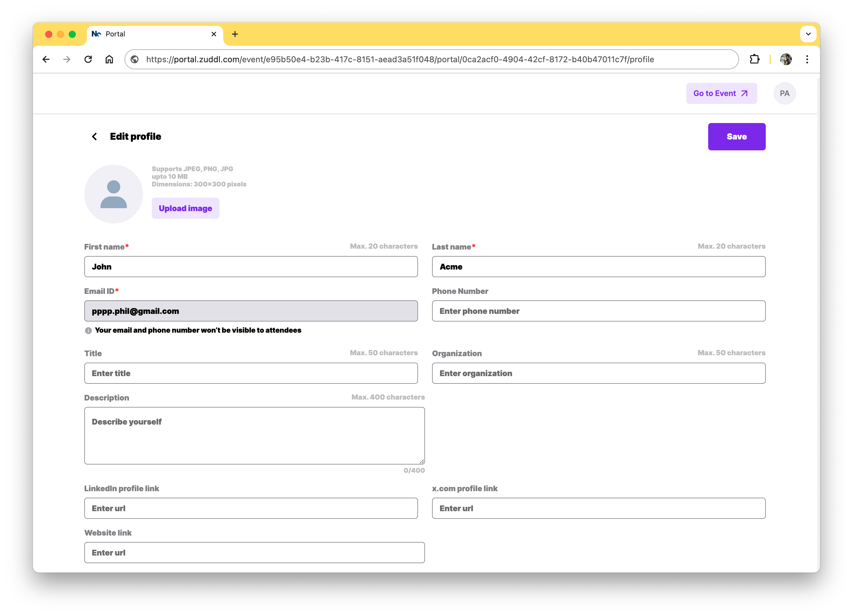This screenshot has height=616, width=853.
Task: Open the PA user avatar menu
Action: click(784, 93)
